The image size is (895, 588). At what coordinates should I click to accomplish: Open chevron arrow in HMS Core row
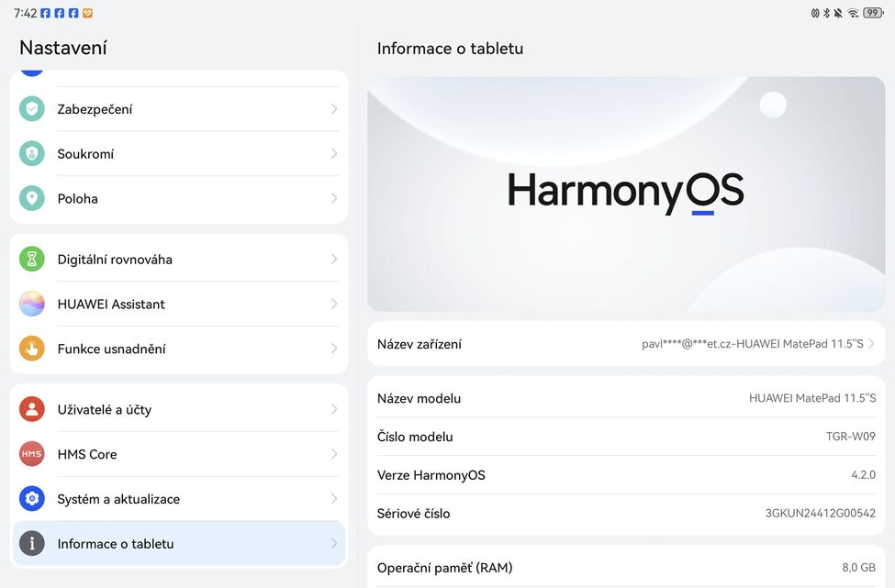pyautogui.click(x=334, y=454)
